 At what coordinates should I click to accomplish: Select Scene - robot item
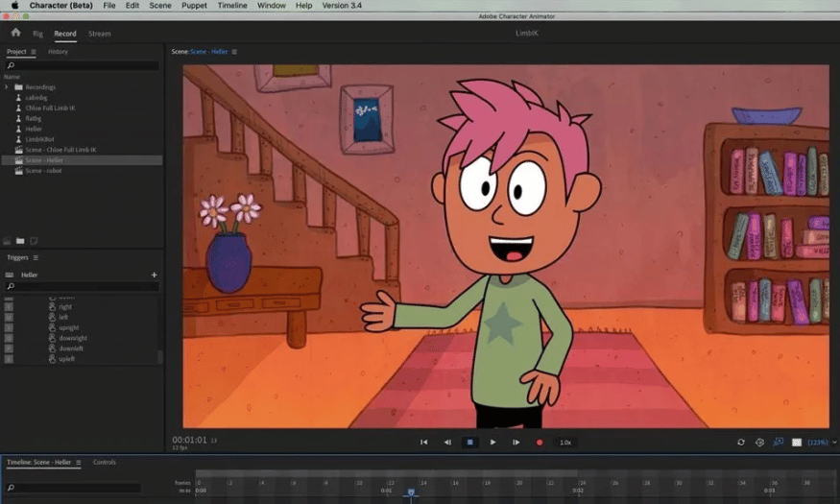pyautogui.click(x=43, y=170)
